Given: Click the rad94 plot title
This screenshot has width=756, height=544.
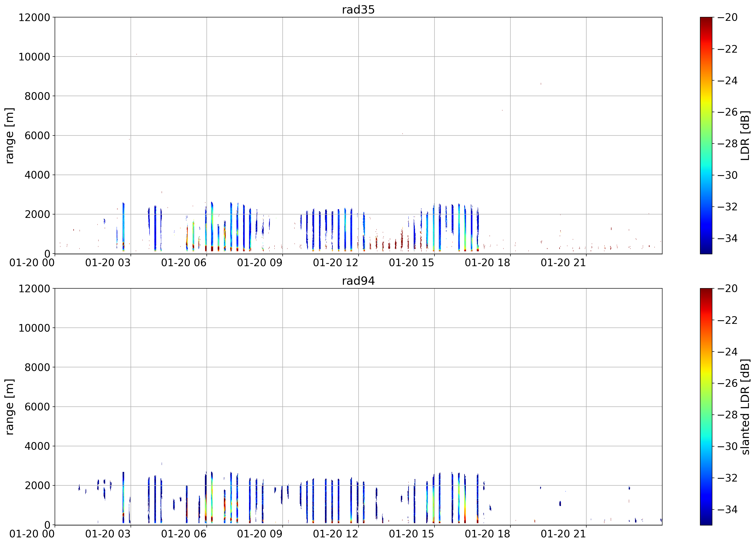Looking at the screenshot, I should 358,281.
